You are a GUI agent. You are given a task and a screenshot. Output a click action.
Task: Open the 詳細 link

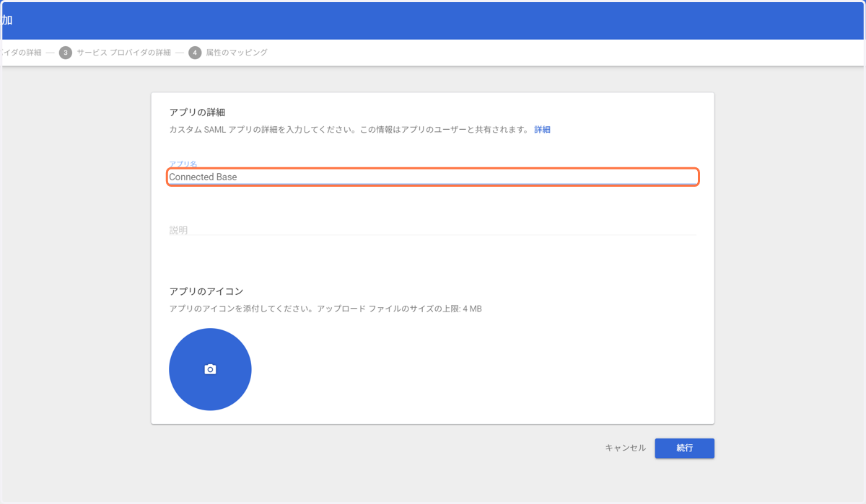pos(542,130)
